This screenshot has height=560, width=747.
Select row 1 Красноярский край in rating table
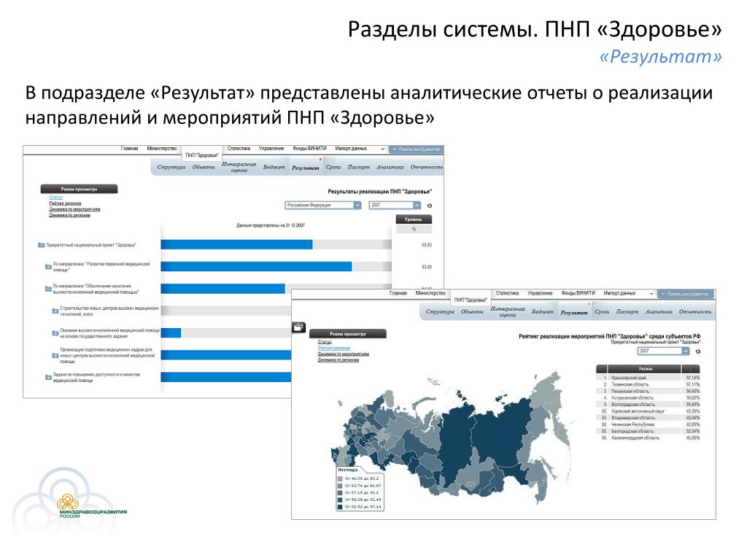(x=649, y=378)
